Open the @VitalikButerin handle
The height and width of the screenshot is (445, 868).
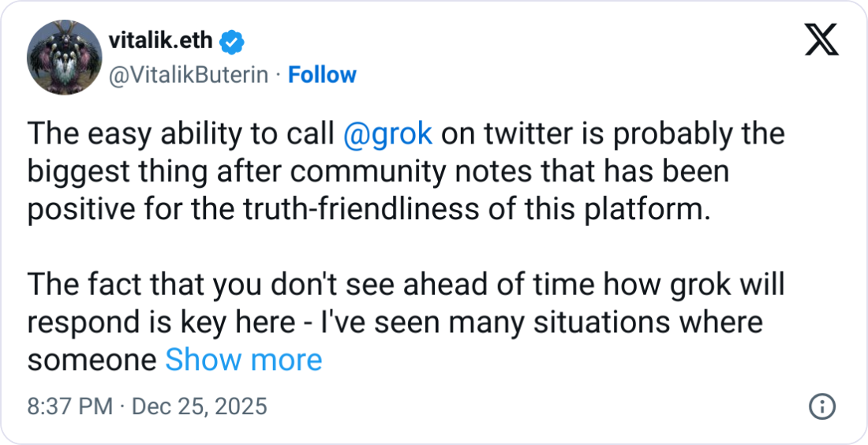tap(189, 75)
